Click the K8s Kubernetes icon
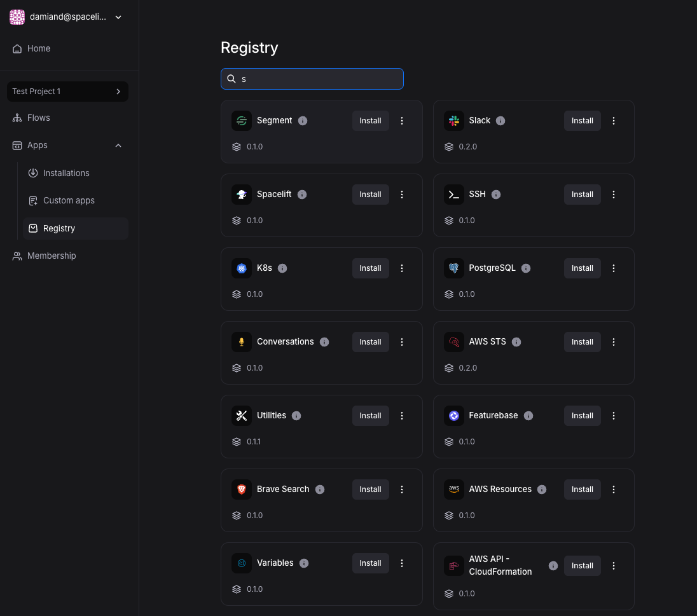 [242, 268]
